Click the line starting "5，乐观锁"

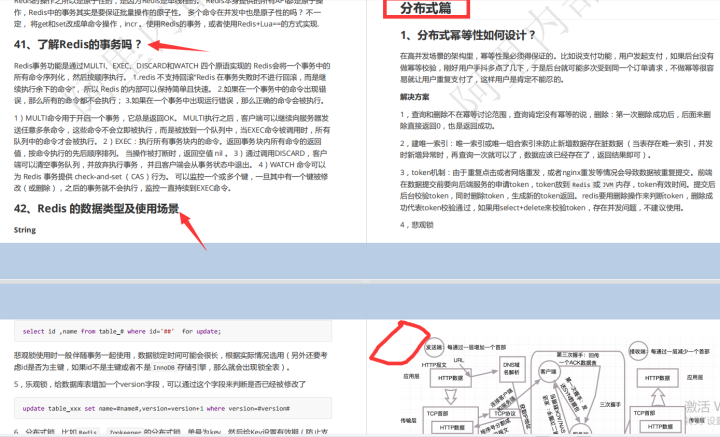160,385
